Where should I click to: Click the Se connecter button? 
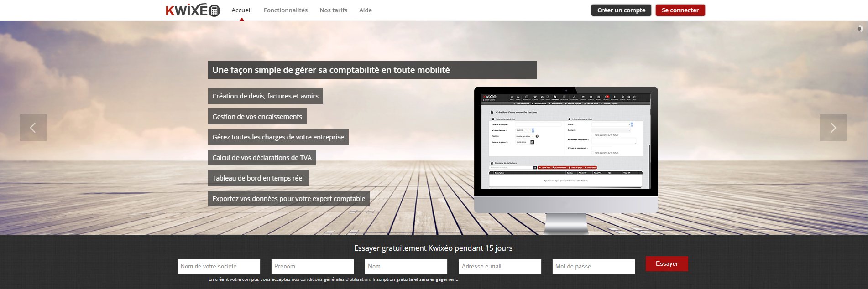tap(680, 10)
